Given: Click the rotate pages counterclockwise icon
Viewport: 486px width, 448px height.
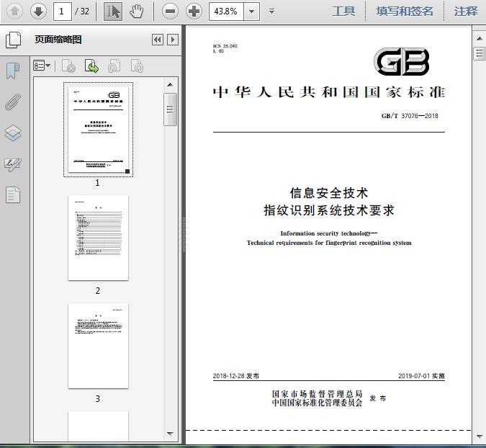Looking at the screenshot, I should click(114, 66).
